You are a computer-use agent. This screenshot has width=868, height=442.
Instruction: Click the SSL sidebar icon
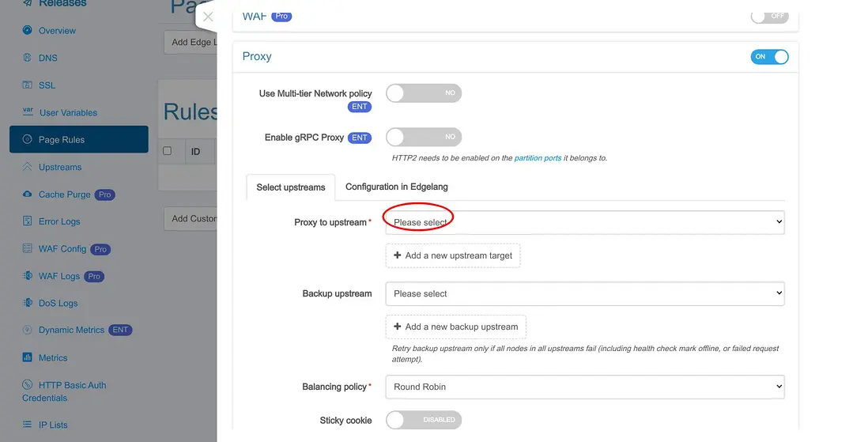pos(28,85)
